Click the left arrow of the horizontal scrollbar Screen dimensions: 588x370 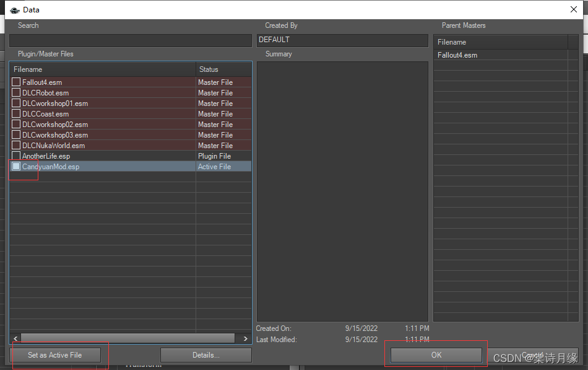coord(15,338)
